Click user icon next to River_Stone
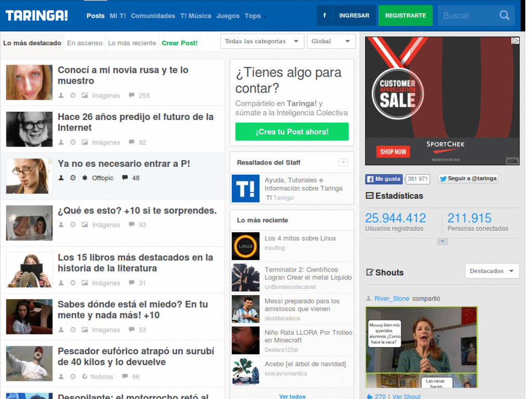Screen dimensions: 532x399 point(368,298)
